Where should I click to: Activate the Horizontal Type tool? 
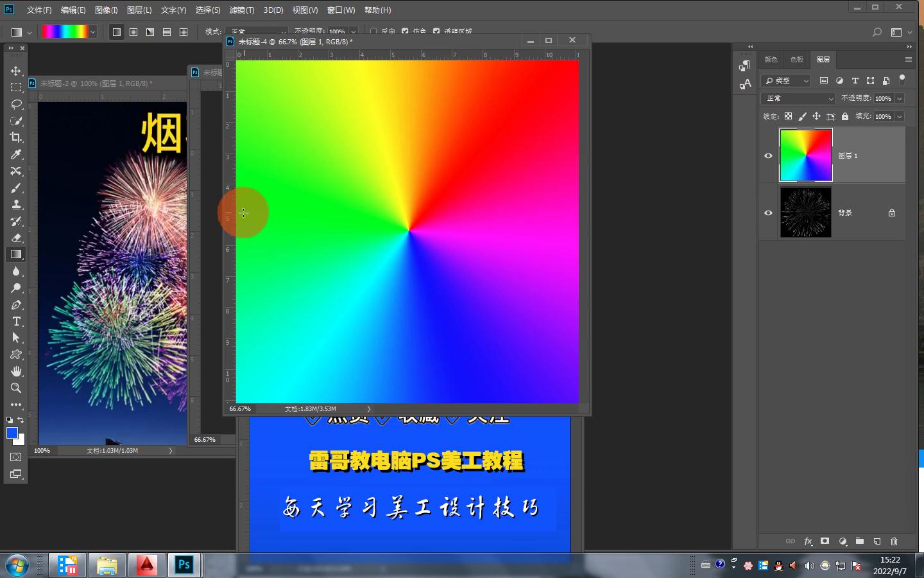(16, 321)
